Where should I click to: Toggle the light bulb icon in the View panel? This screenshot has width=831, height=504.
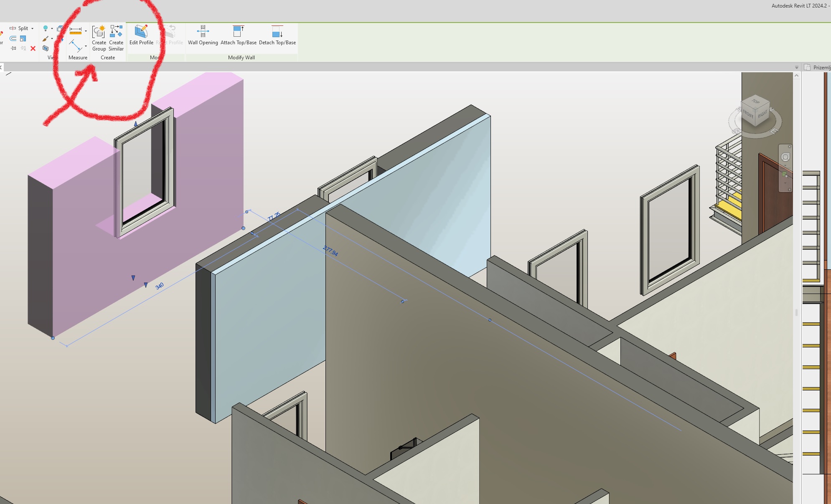(45, 28)
